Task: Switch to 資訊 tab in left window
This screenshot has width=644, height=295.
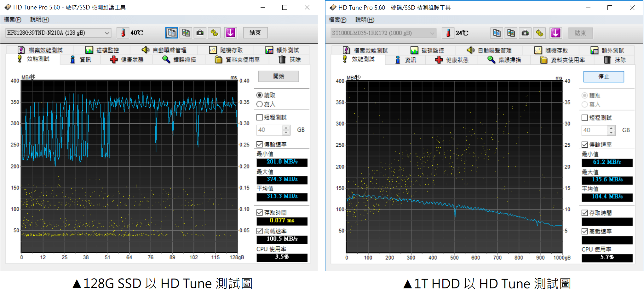Action: [80, 60]
